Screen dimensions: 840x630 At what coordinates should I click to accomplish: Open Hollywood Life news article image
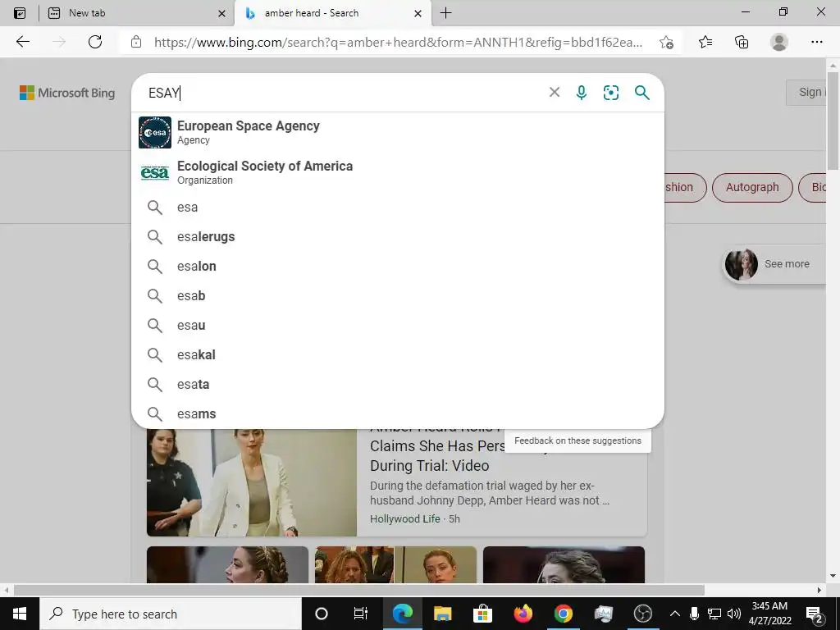point(252,482)
